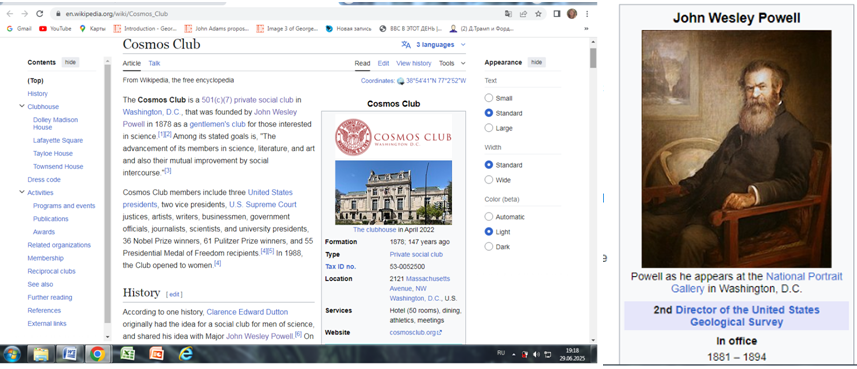Open the 'Новая запись' bookmark
Screen dimensions: 857x369
[x=349, y=28]
